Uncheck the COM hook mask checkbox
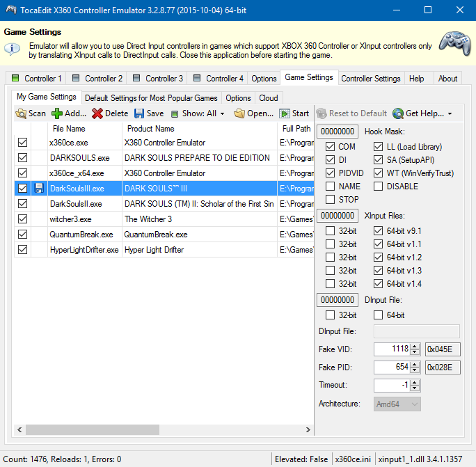Viewport: 476px width, 467px height. (330, 147)
